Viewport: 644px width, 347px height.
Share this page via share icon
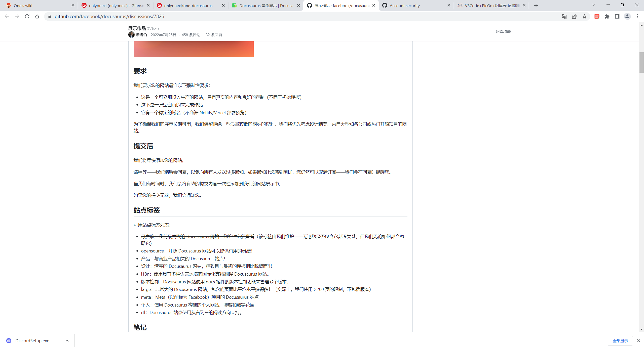(x=574, y=16)
